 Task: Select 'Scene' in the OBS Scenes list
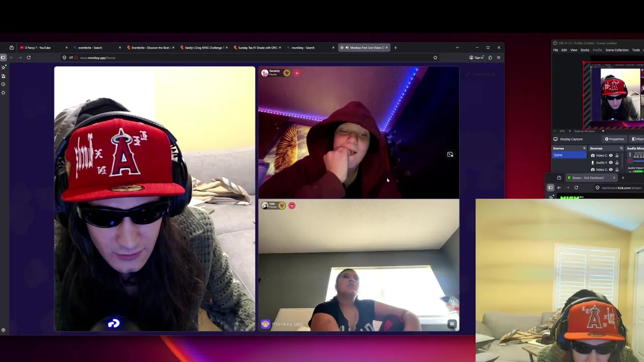coord(570,155)
